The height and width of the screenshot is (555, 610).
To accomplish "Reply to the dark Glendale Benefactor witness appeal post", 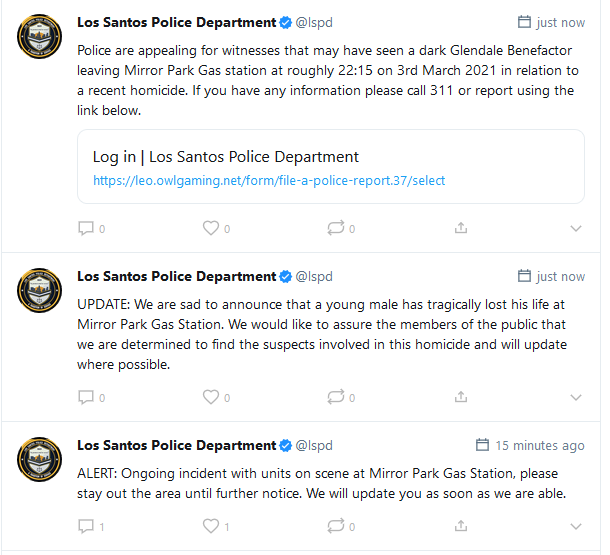I will (x=86, y=228).
